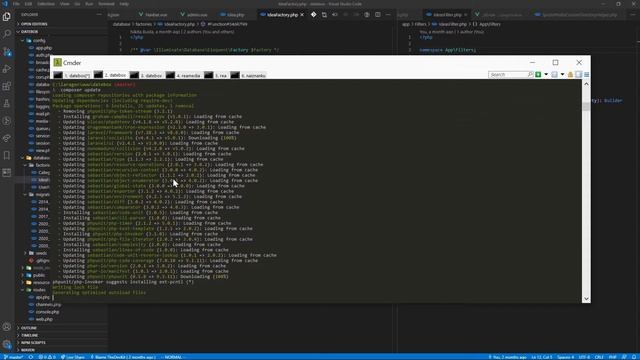Click open changes icon in editor toolbar
The image size is (640, 360).
coord(324,15)
